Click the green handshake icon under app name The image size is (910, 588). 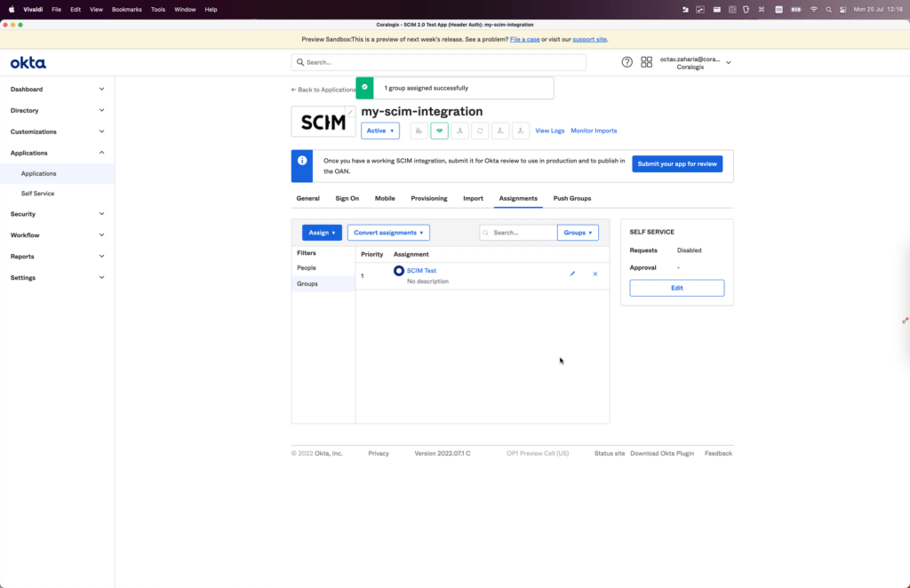click(439, 131)
